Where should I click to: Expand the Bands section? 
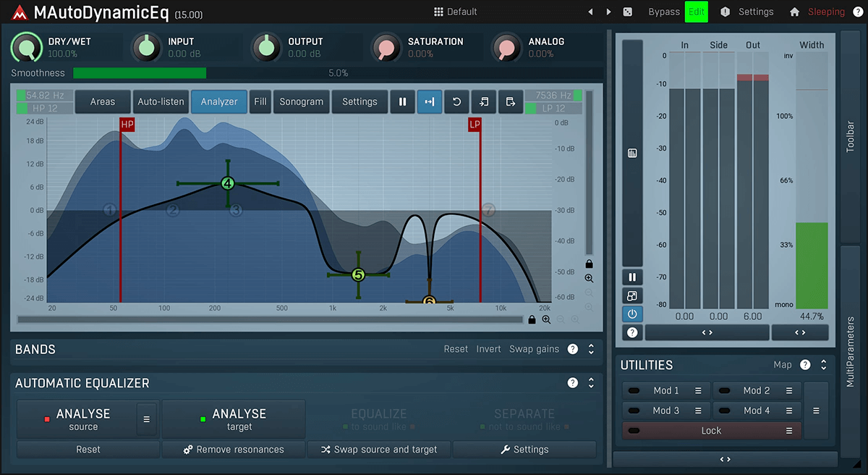pyautogui.click(x=591, y=349)
